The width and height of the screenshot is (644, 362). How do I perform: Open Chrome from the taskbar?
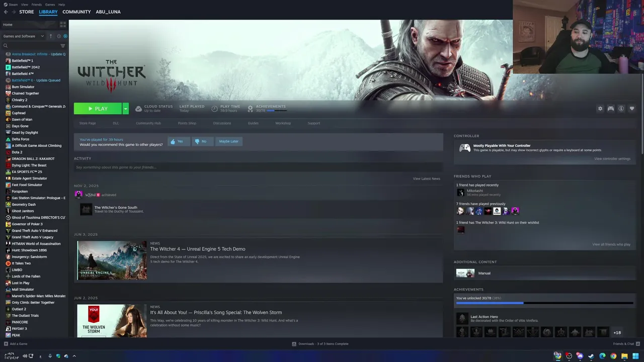click(613, 356)
